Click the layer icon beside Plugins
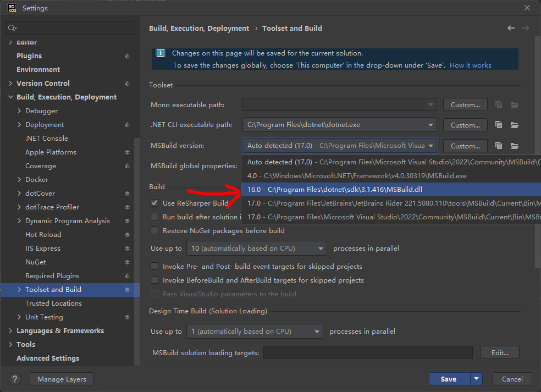The width and height of the screenshot is (541, 392). (128, 56)
